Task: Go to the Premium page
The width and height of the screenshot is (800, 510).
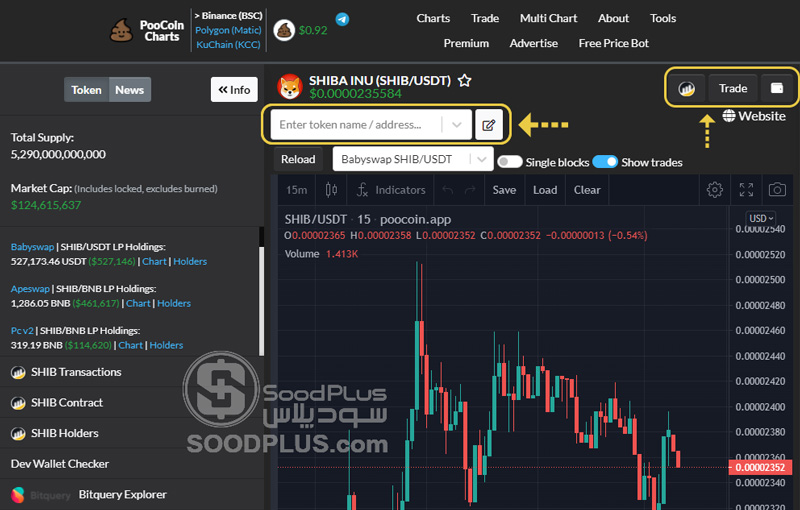Action: coord(466,43)
